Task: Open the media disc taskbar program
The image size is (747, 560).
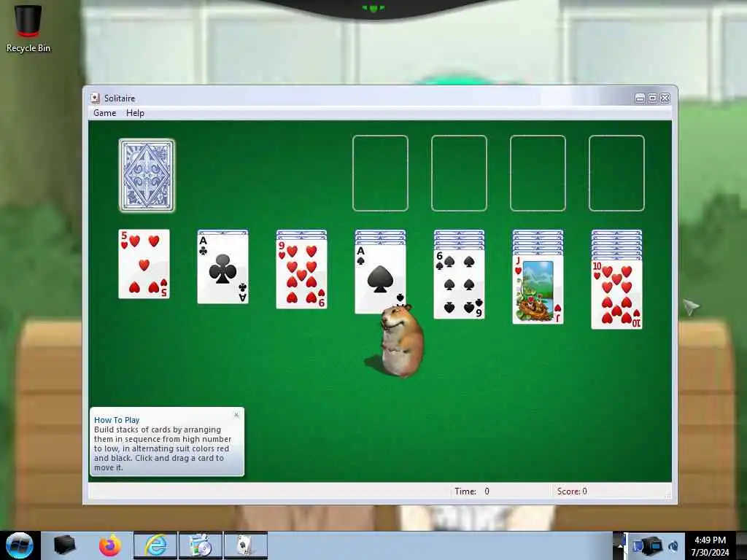Action: [x=201, y=545]
